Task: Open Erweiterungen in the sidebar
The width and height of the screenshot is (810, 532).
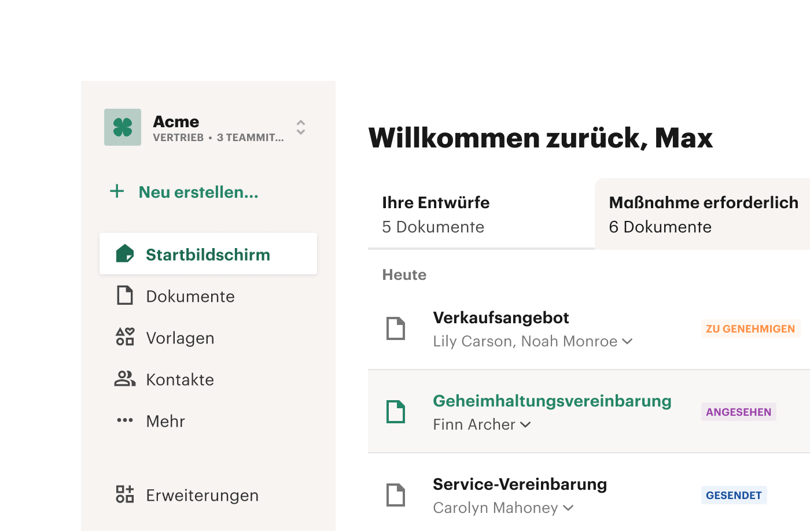Action: [x=202, y=495]
